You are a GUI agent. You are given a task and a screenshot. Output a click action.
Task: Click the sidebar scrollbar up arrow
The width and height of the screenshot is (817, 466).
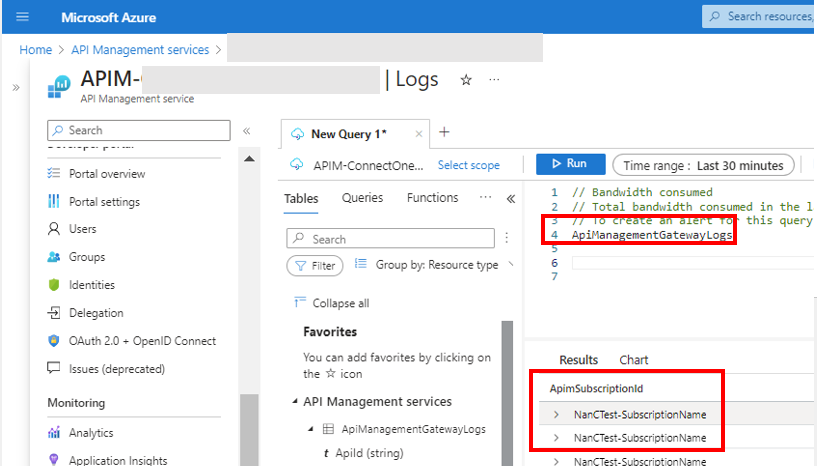tap(250, 159)
